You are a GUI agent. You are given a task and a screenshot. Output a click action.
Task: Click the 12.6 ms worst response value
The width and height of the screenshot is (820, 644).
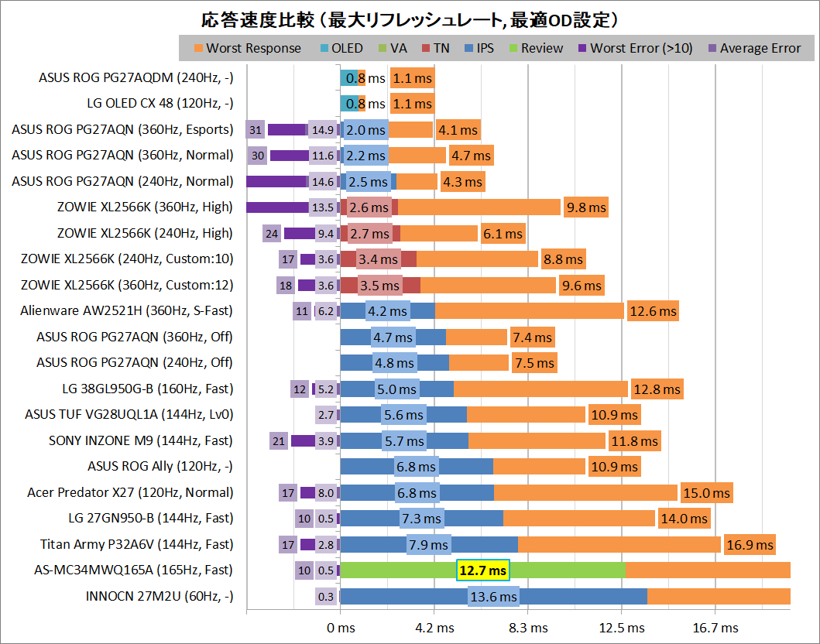653,311
